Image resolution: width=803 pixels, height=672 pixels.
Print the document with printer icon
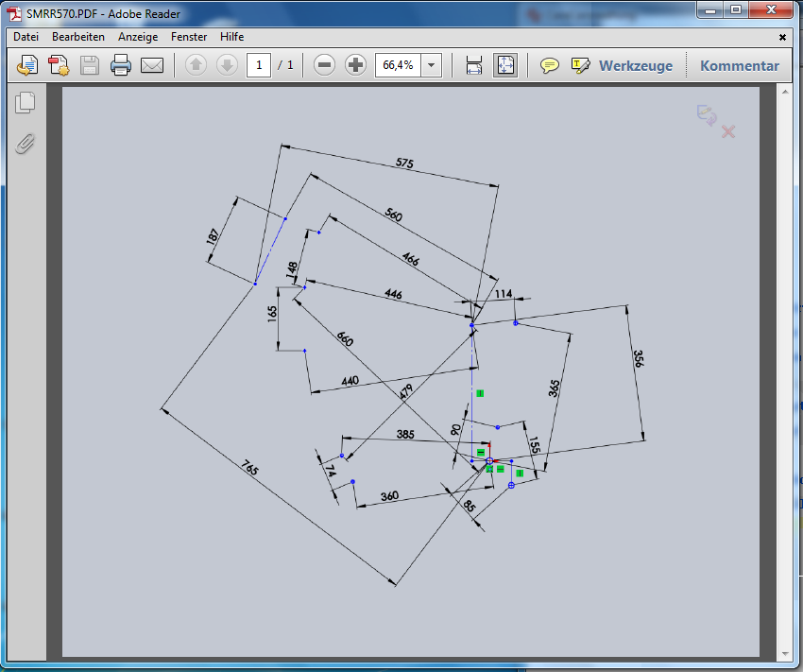point(121,65)
